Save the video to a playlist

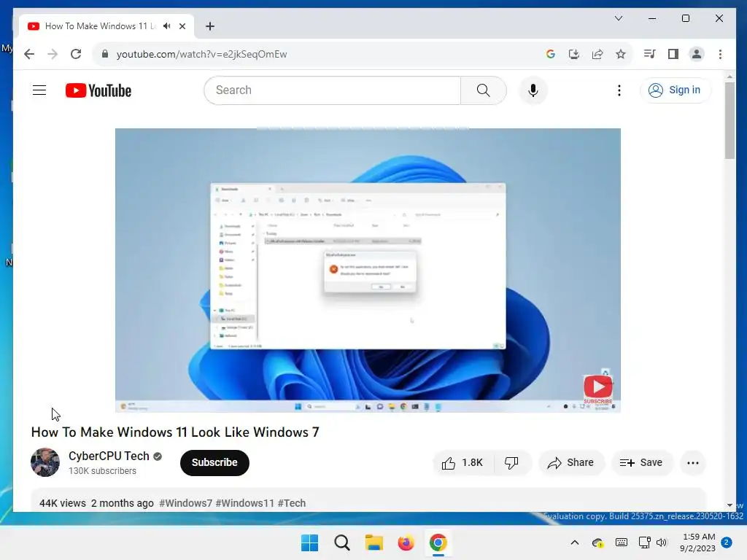click(x=641, y=463)
